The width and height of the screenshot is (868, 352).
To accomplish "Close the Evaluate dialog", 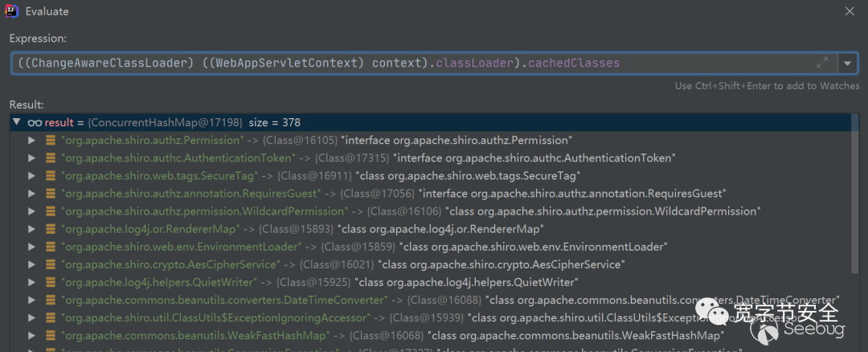I will [x=850, y=11].
